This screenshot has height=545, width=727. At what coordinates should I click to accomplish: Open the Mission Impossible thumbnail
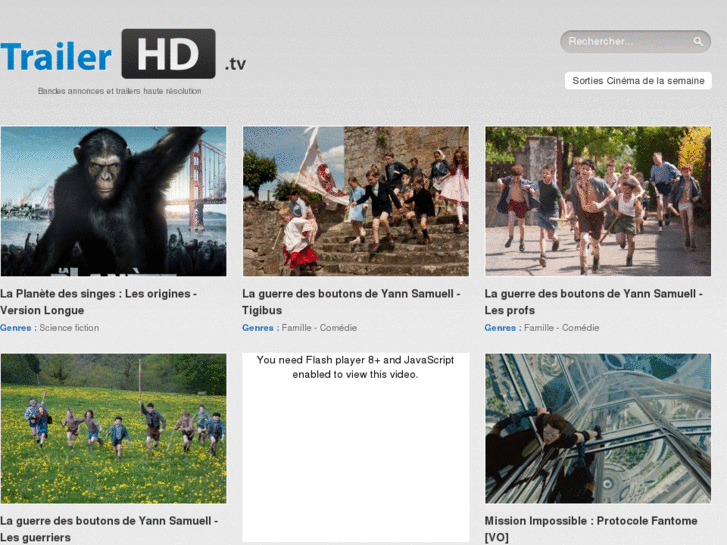tap(598, 429)
